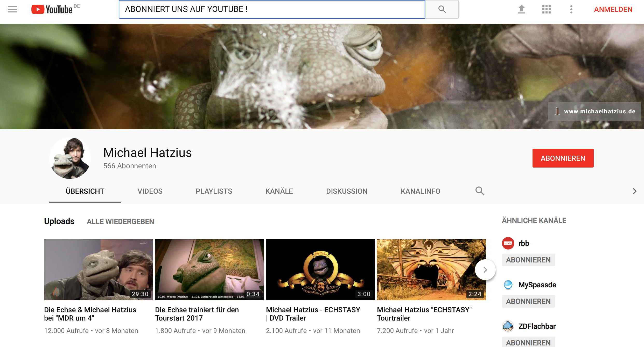Switch to the PLAYLISTS tab
Viewport: 644px width, 347px height.
click(x=214, y=191)
